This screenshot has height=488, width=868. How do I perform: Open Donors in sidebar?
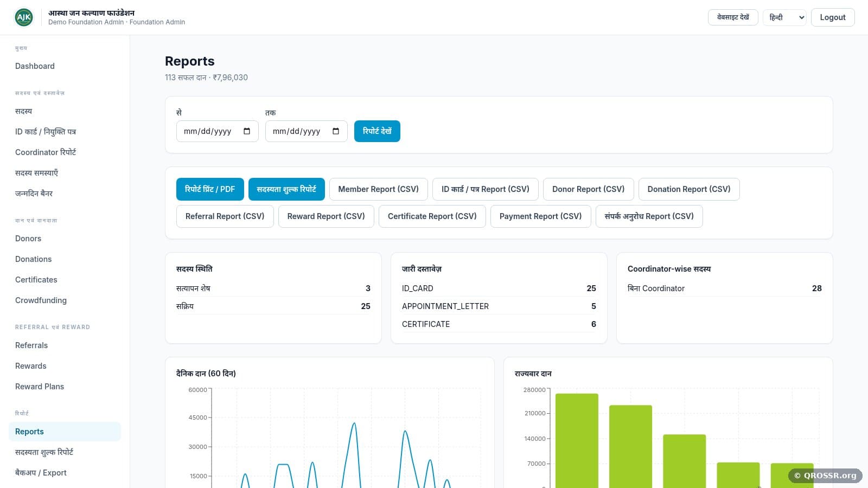pos(65,239)
